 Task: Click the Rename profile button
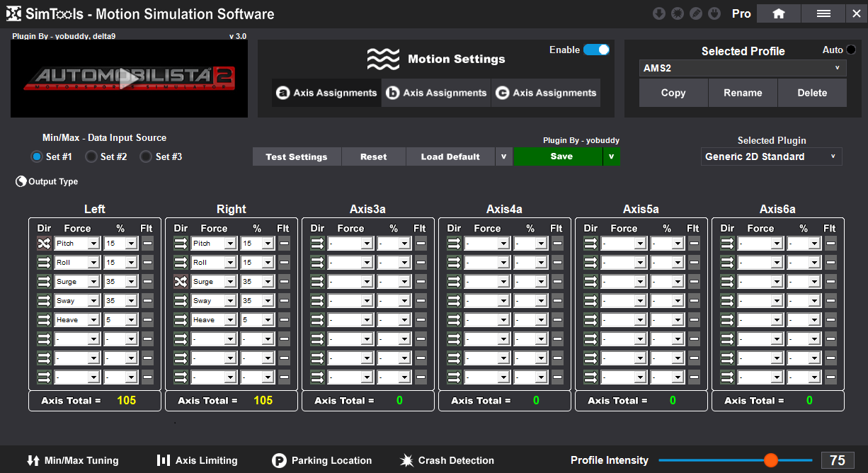[743, 93]
